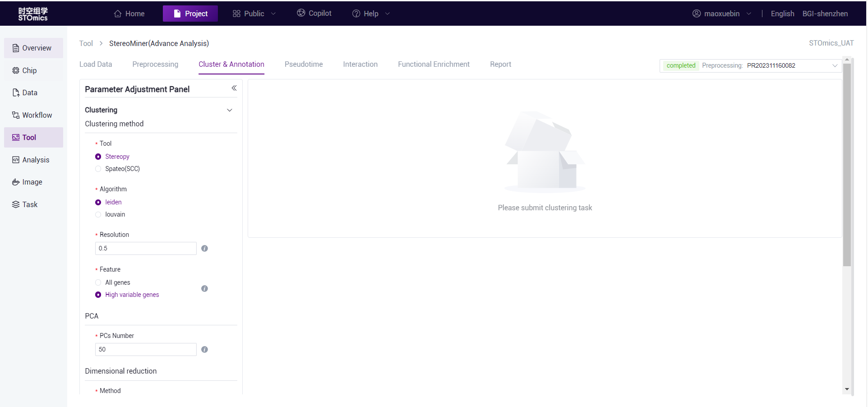Click the vertical scrollbar thumb

click(x=847, y=165)
